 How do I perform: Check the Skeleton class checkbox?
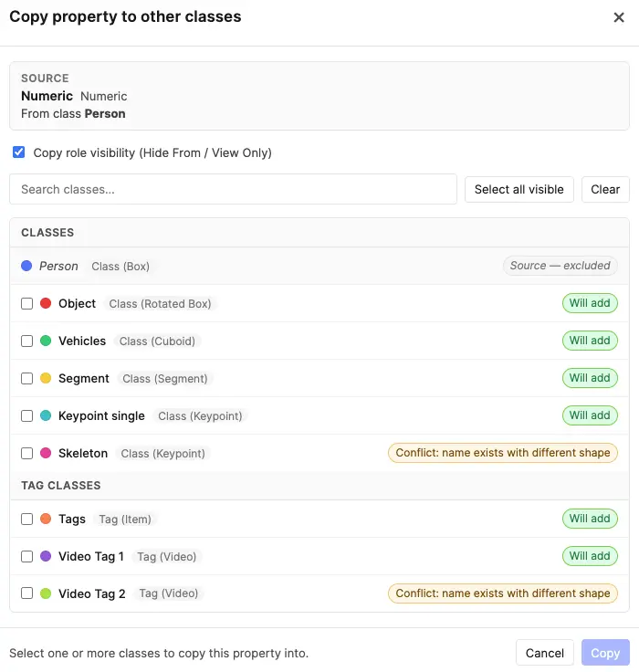pyautogui.click(x=27, y=453)
